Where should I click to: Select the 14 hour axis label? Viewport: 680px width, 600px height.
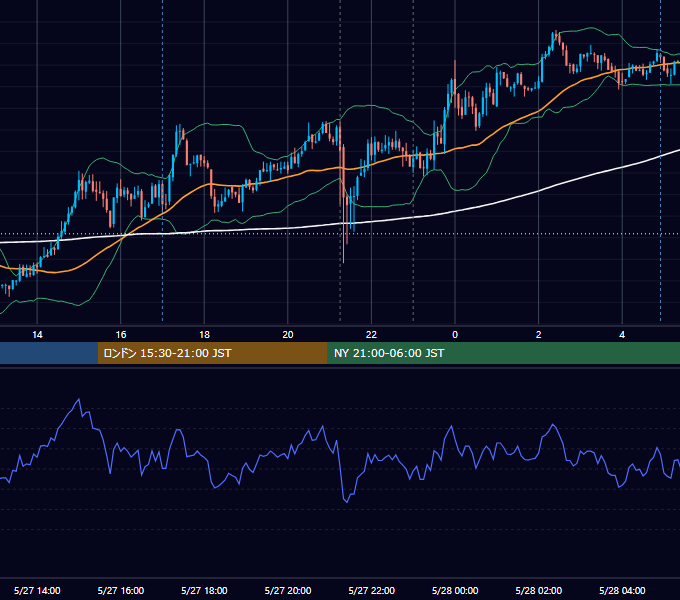pyautogui.click(x=37, y=335)
